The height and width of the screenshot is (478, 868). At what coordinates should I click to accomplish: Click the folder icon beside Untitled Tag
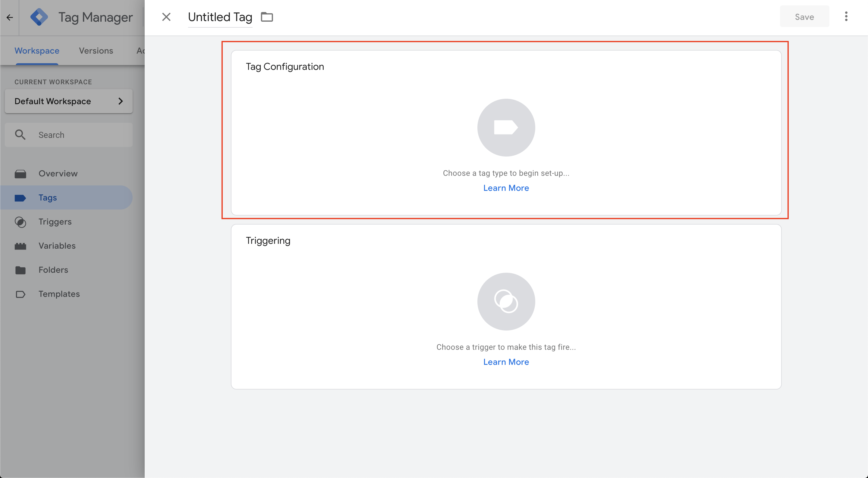pos(267,17)
